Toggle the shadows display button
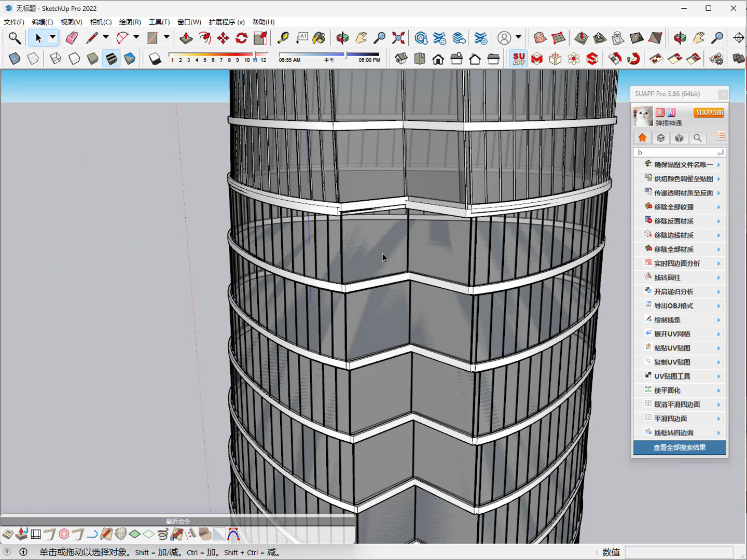 tap(155, 59)
